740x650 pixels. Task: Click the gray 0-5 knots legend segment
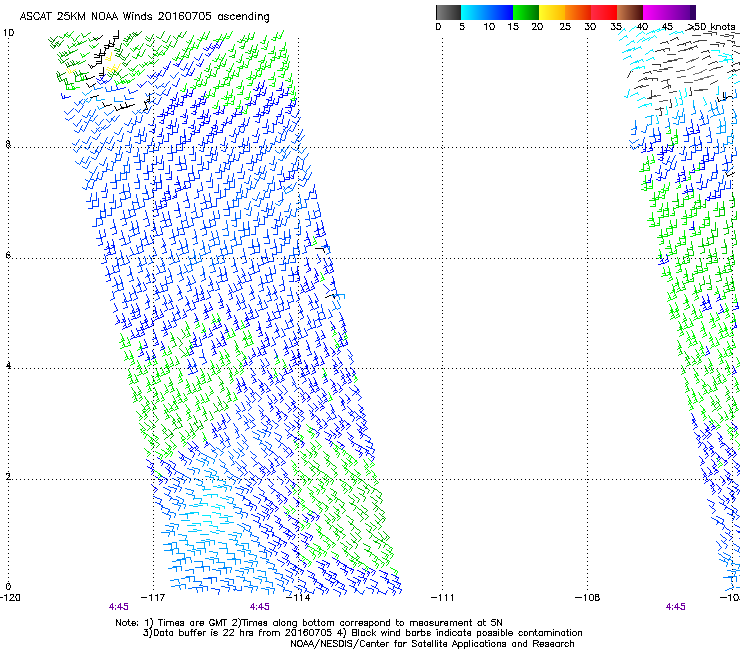coord(448,12)
